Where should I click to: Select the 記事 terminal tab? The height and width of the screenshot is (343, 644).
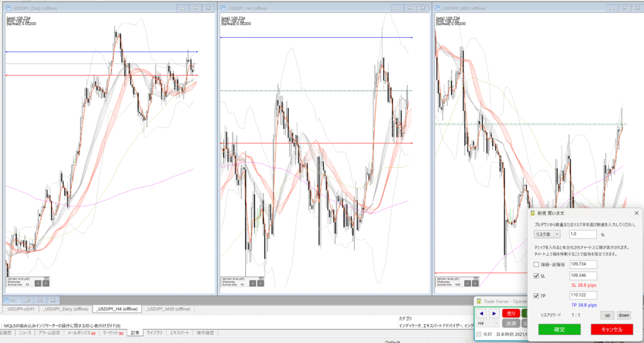[135, 333]
